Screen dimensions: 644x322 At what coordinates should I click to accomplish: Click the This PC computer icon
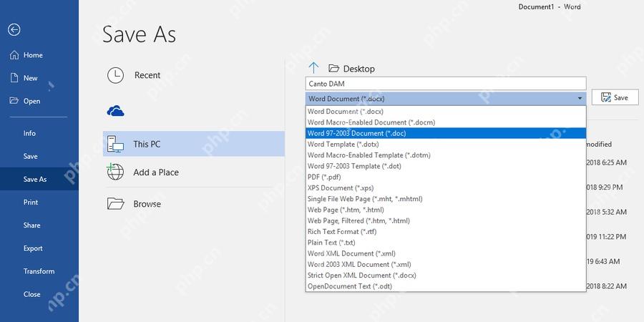115,144
